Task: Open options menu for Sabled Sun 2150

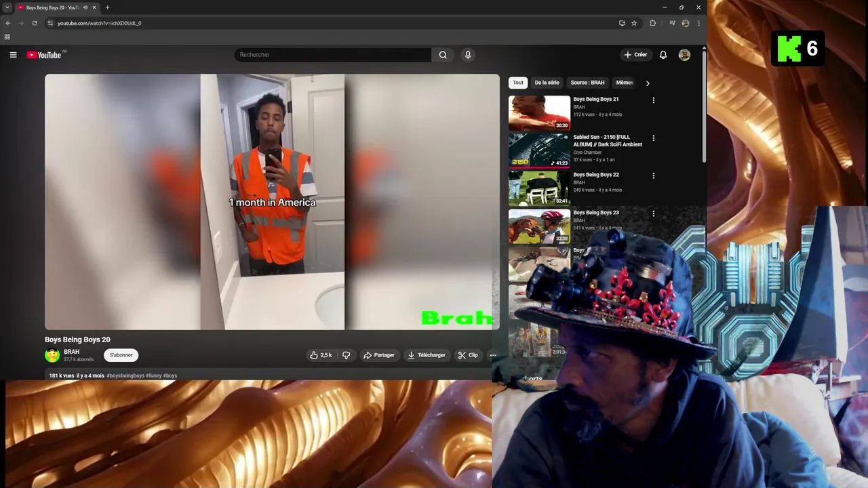Action: (653, 138)
